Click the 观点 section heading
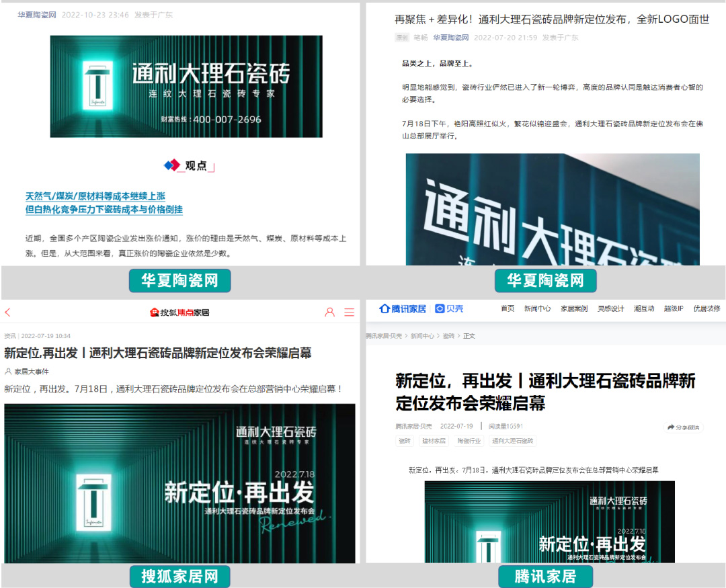This screenshot has width=726, height=588. pos(190,166)
